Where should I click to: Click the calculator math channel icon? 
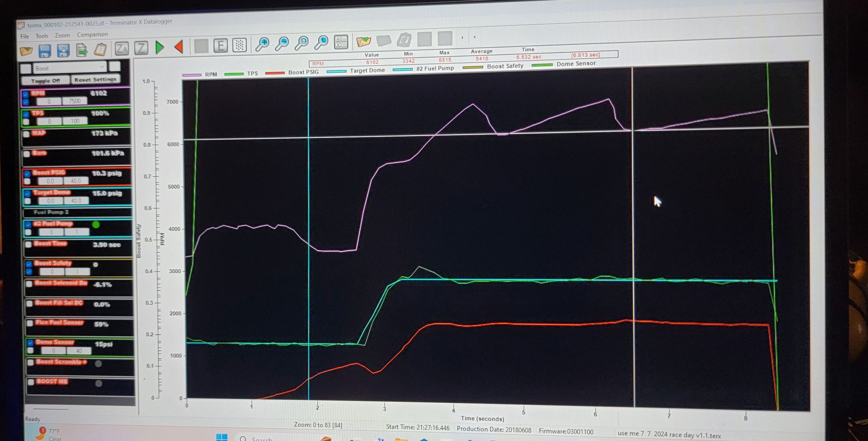(341, 42)
